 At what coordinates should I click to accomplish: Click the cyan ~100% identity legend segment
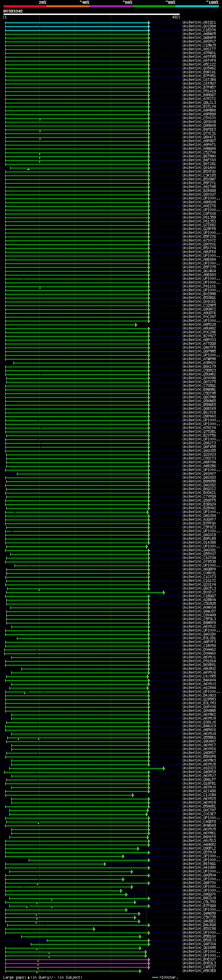coord(197,6)
